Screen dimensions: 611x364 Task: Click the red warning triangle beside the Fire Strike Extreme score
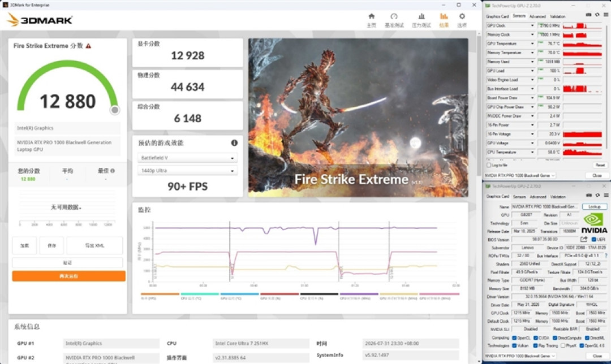click(88, 46)
